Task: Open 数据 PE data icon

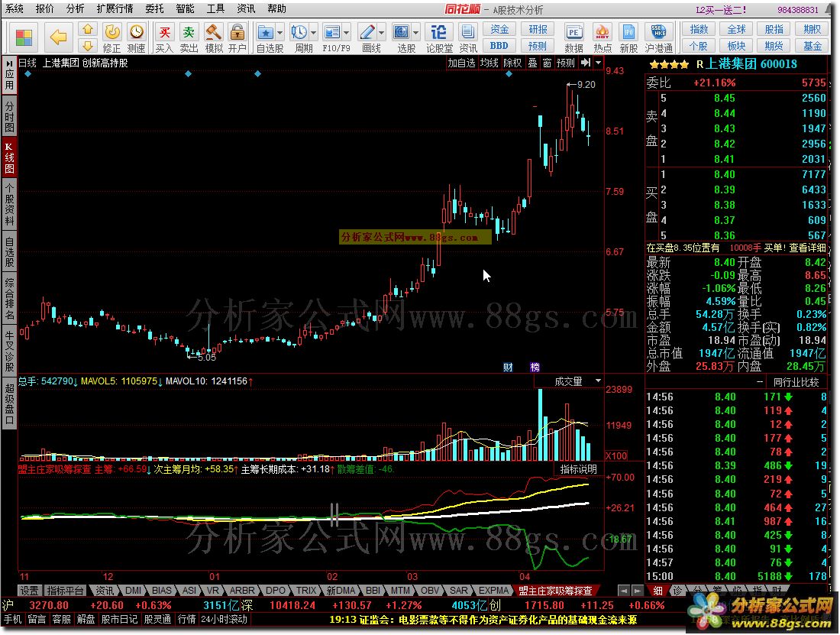Action: click(x=573, y=38)
